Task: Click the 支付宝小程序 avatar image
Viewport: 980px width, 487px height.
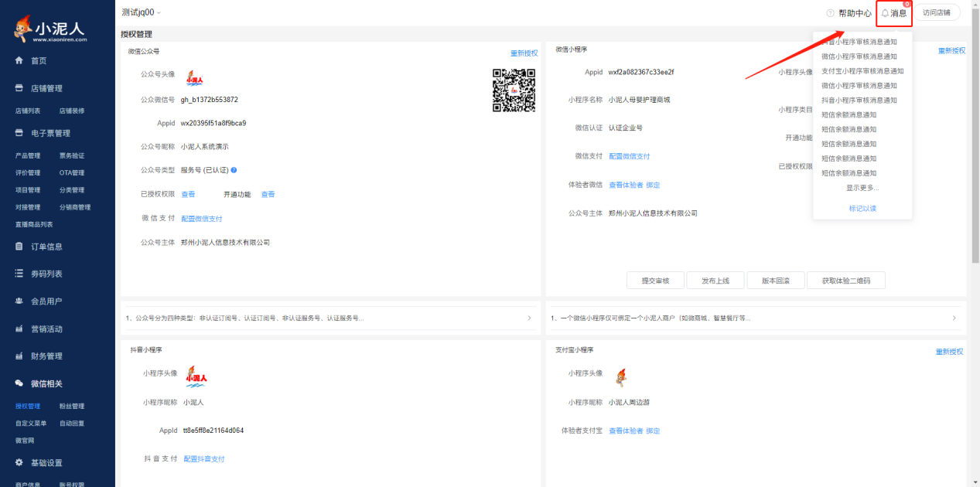Action: tap(620, 377)
